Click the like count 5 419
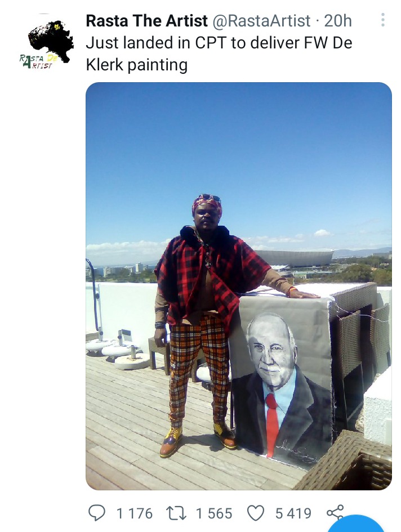This screenshot has height=532, width=401. [293, 513]
